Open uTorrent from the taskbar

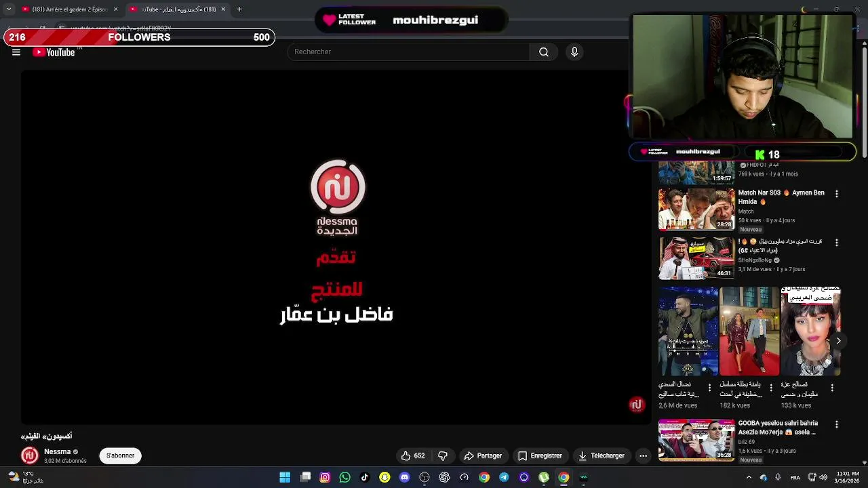(544, 477)
